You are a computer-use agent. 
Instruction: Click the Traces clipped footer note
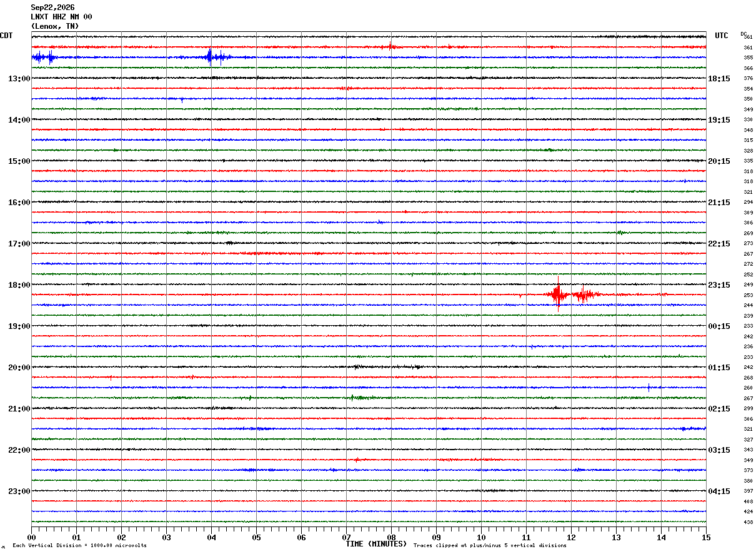tap(490, 545)
